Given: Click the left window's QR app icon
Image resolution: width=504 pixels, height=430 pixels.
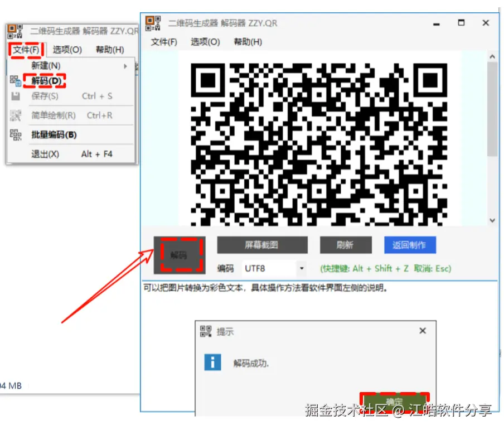Looking at the screenshot, I should tap(15, 31).
